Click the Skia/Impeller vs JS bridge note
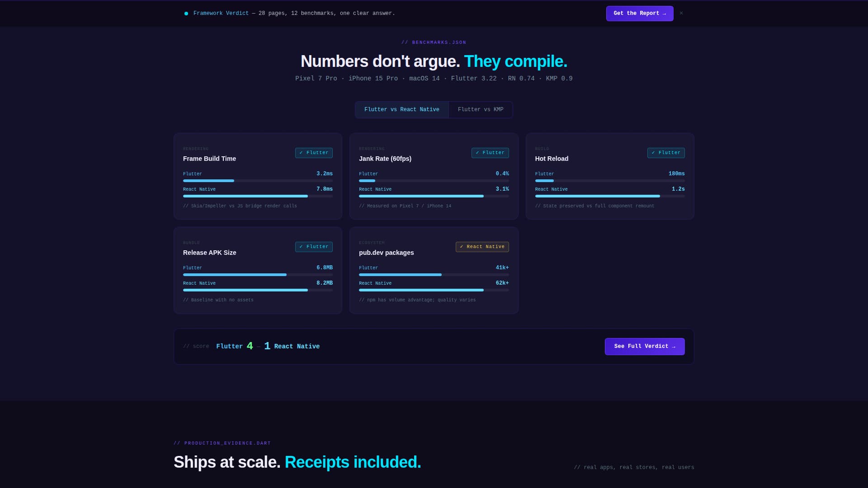The image size is (868, 488). click(x=240, y=206)
